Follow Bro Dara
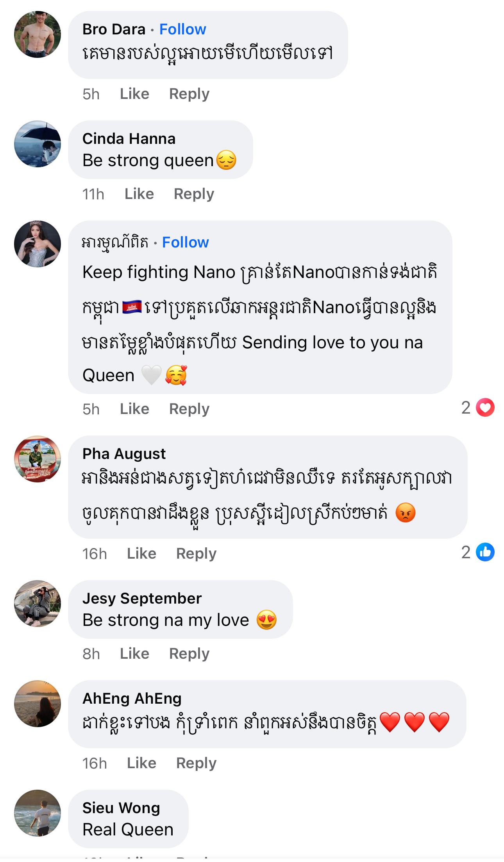The width and height of the screenshot is (504, 862). (x=182, y=29)
